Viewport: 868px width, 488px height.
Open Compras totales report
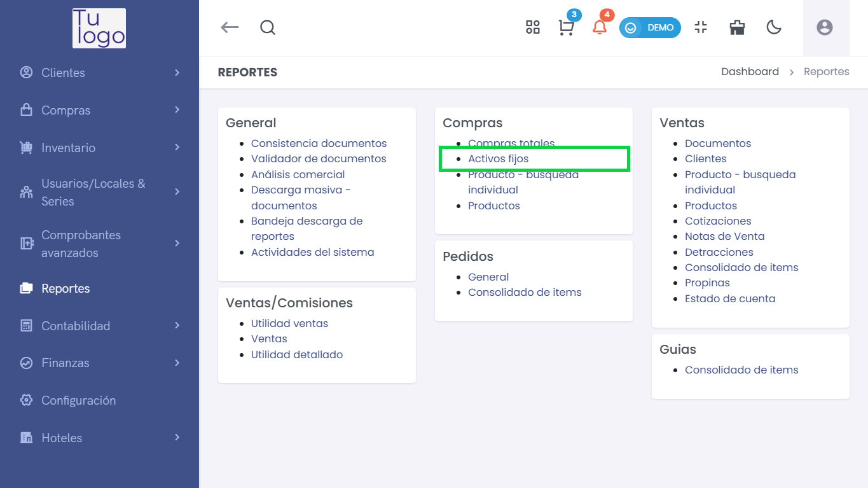[x=511, y=143]
